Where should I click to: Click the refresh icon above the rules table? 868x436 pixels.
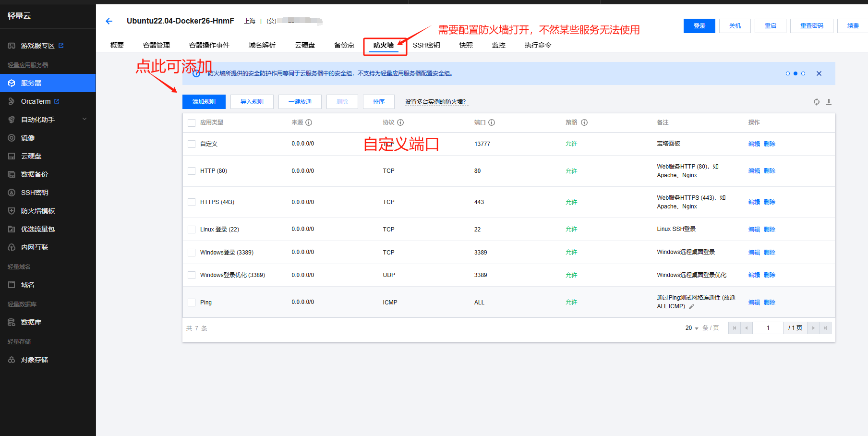point(816,102)
